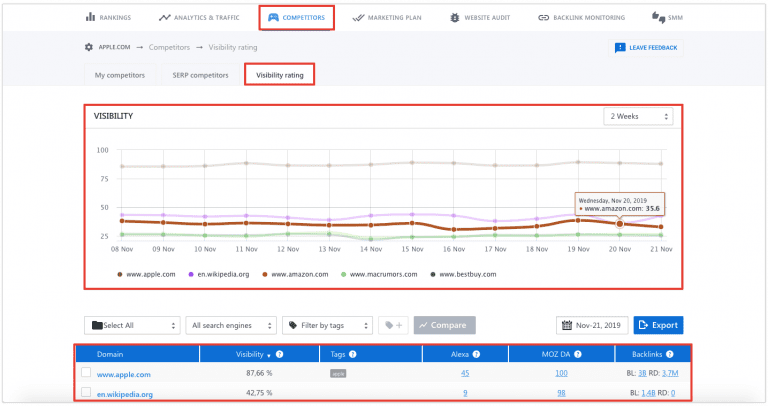The width and height of the screenshot is (768, 406).
Task: Click Alexa rank 9 for wikipedia
Action: coord(465,393)
